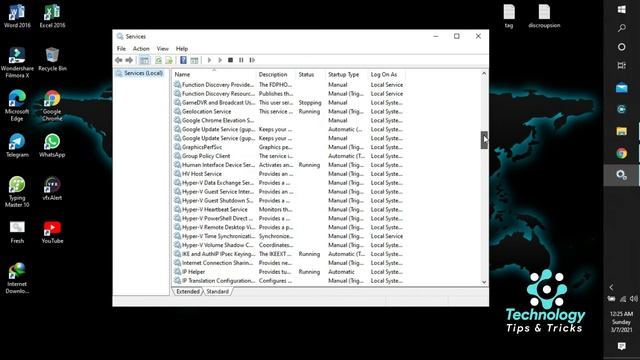Click the Restart Service icon
The image size is (640, 360).
[252, 60]
